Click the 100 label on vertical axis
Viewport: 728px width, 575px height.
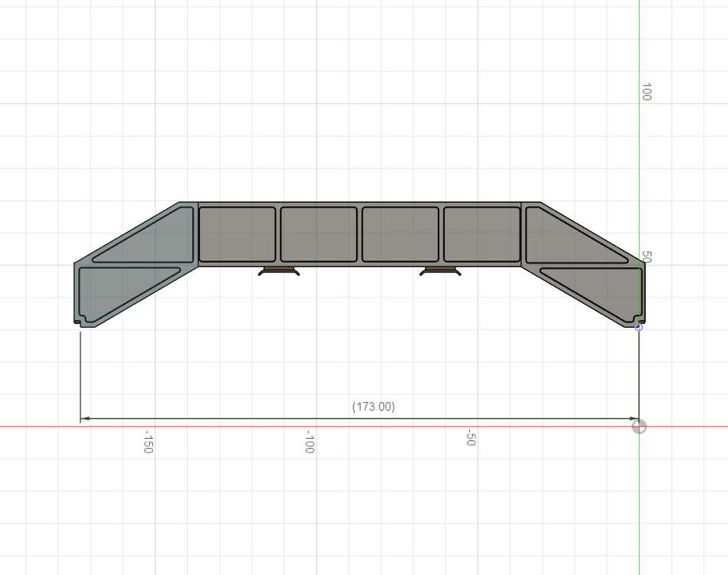coord(646,92)
